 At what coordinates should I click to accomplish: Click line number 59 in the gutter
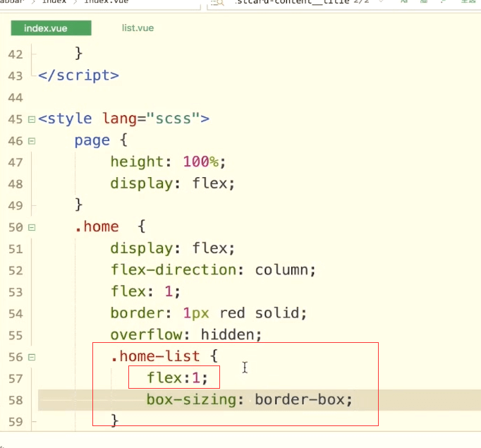(x=16, y=422)
